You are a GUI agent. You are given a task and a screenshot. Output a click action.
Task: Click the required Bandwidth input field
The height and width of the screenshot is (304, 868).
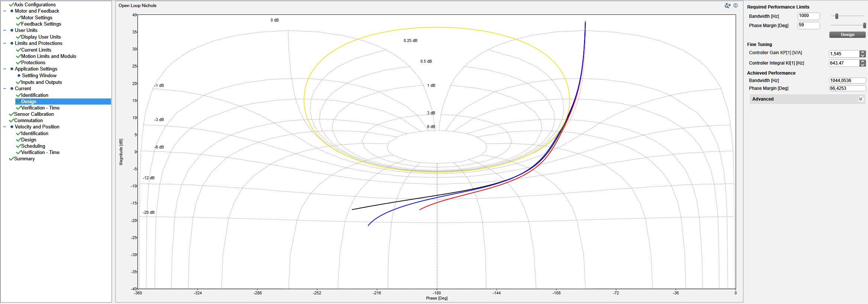pos(809,16)
